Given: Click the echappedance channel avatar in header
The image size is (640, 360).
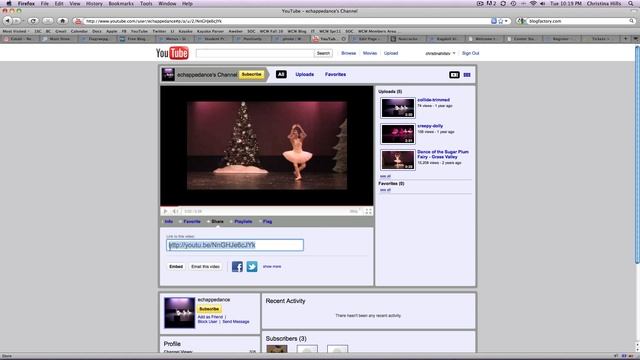Looking at the screenshot, I should [168, 75].
